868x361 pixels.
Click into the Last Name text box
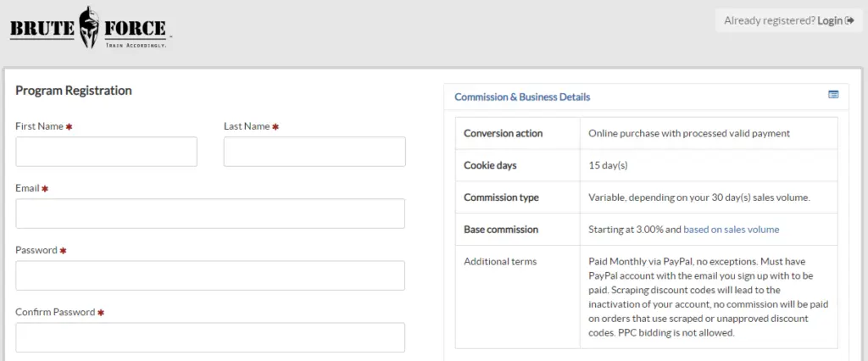pyautogui.click(x=314, y=152)
